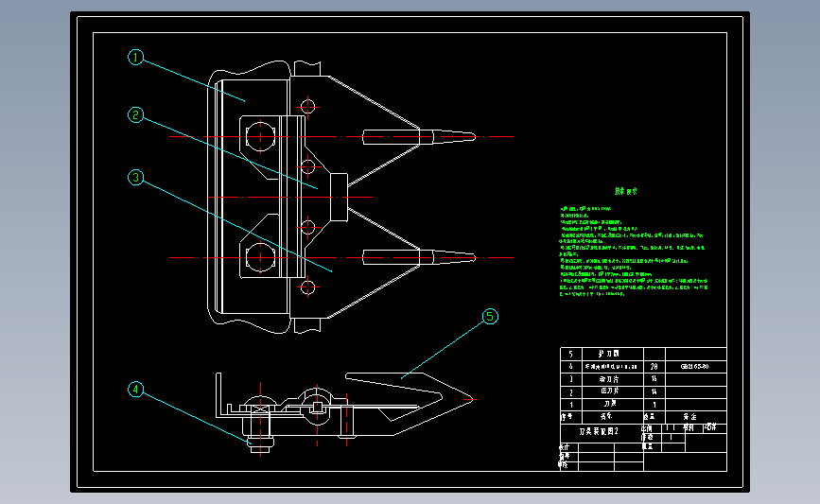Click part balloon number 2
This screenshot has height=504, width=820.
coord(135,115)
